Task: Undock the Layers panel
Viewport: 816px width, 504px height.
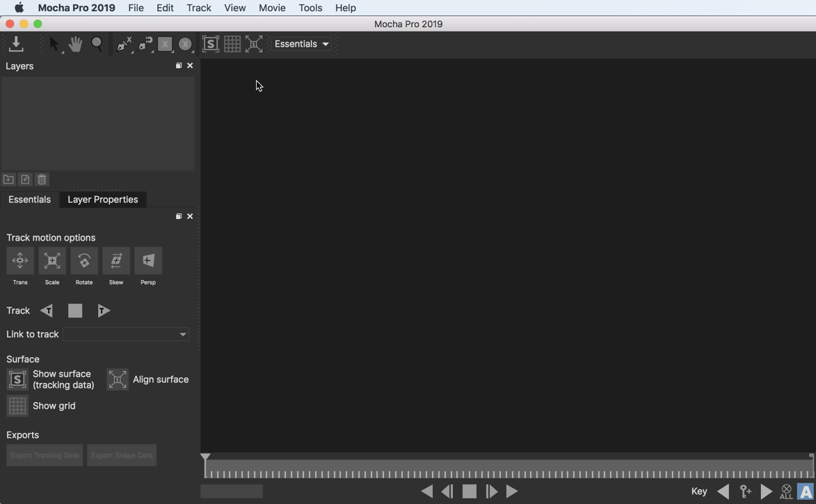Action: [179, 65]
